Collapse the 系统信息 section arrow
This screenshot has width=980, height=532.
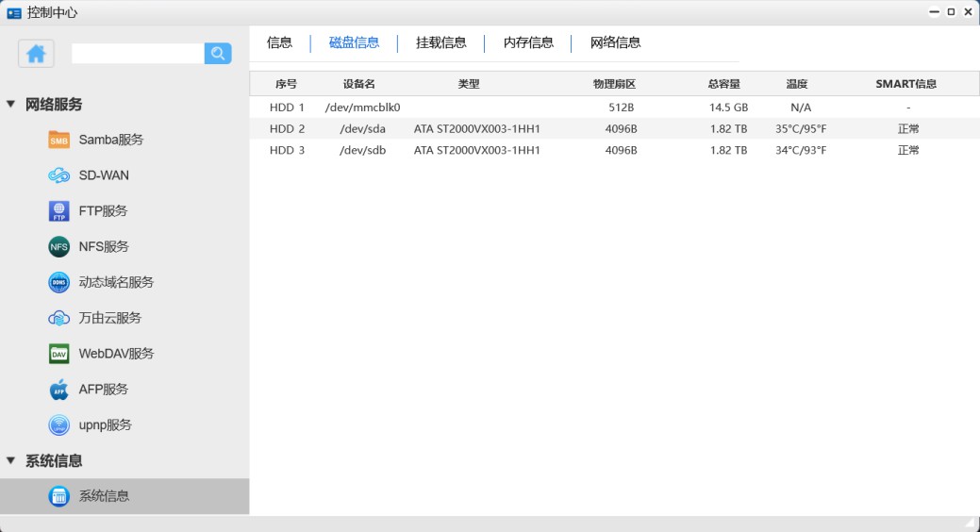[x=11, y=461]
